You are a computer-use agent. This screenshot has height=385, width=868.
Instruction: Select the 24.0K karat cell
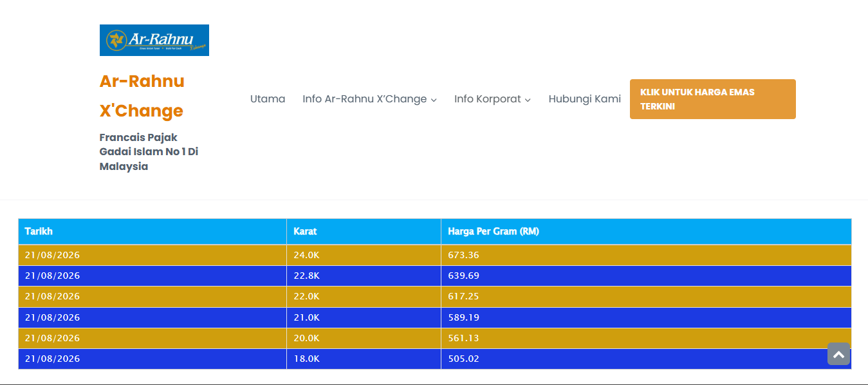[x=364, y=255]
